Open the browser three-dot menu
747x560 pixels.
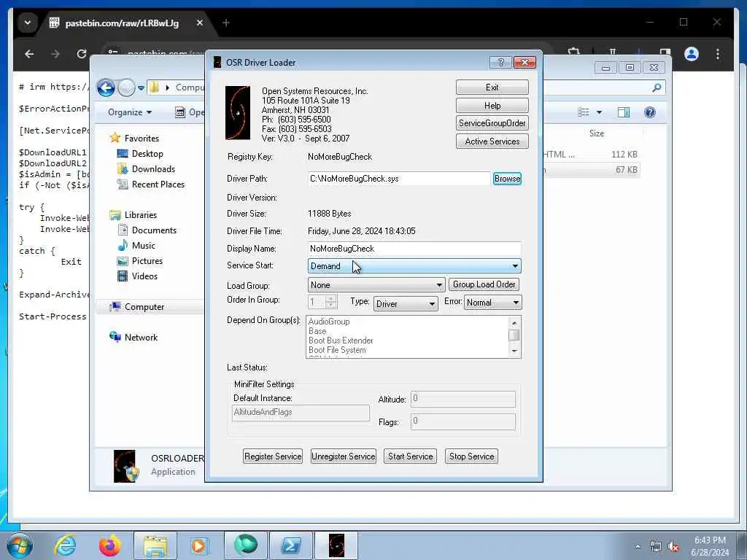tap(718, 54)
